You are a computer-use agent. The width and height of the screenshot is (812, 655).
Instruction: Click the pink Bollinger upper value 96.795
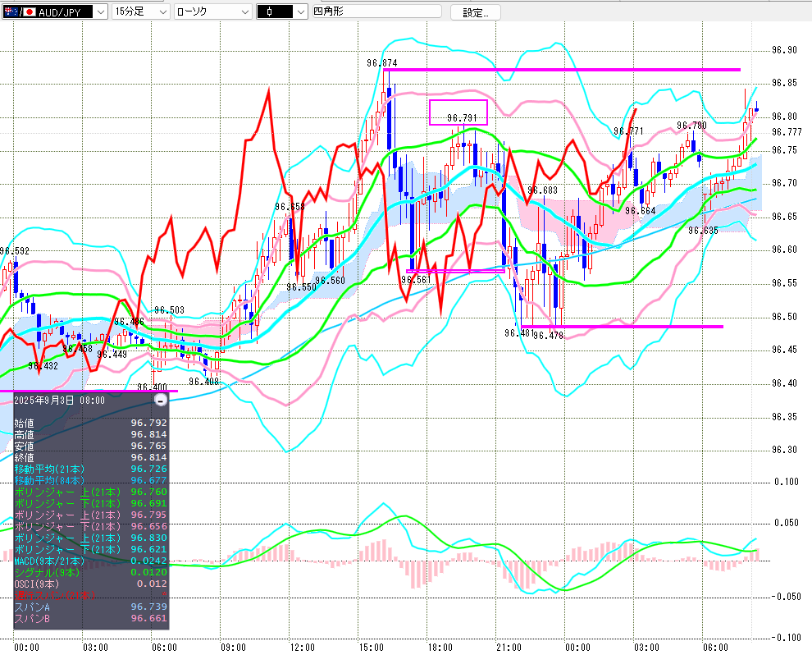148,515
